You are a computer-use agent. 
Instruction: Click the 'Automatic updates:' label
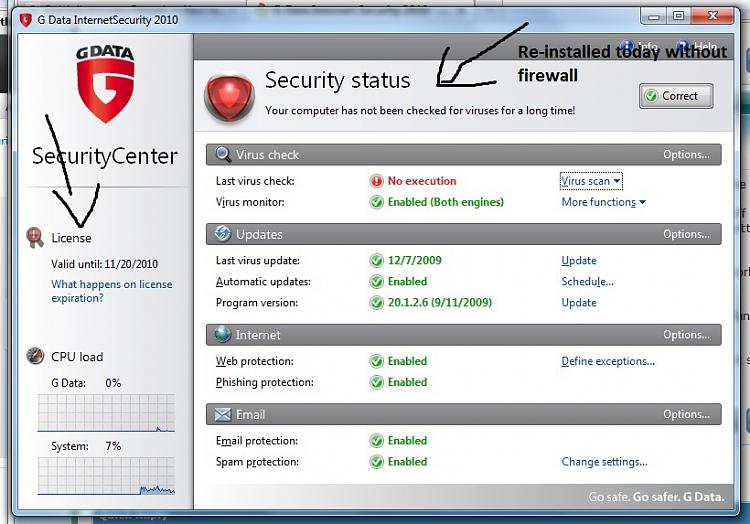[263, 282]
